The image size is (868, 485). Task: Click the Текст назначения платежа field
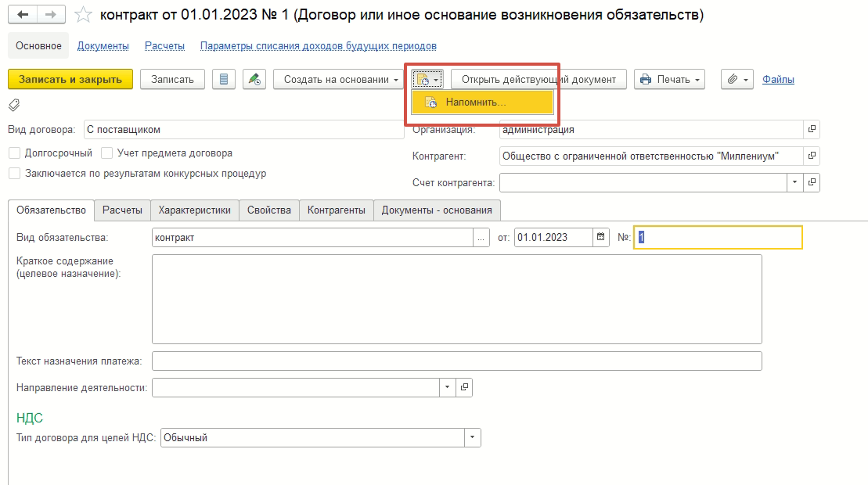[456, 361]
